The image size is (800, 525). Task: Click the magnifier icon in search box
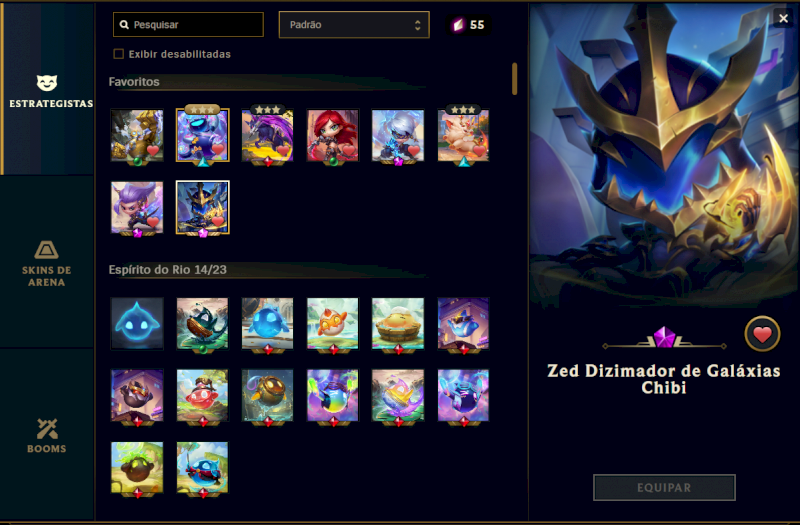tap(124, 24)
